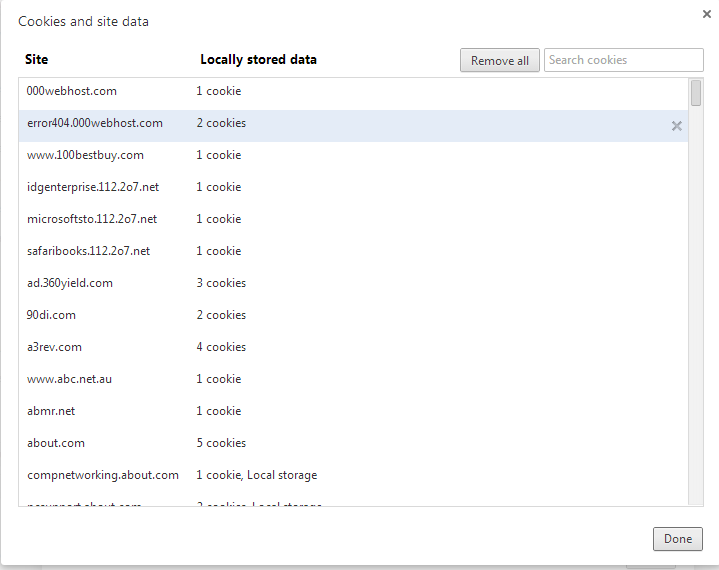
Task: Select the www.100bestbuy.com row
Action: coord(353,158)
